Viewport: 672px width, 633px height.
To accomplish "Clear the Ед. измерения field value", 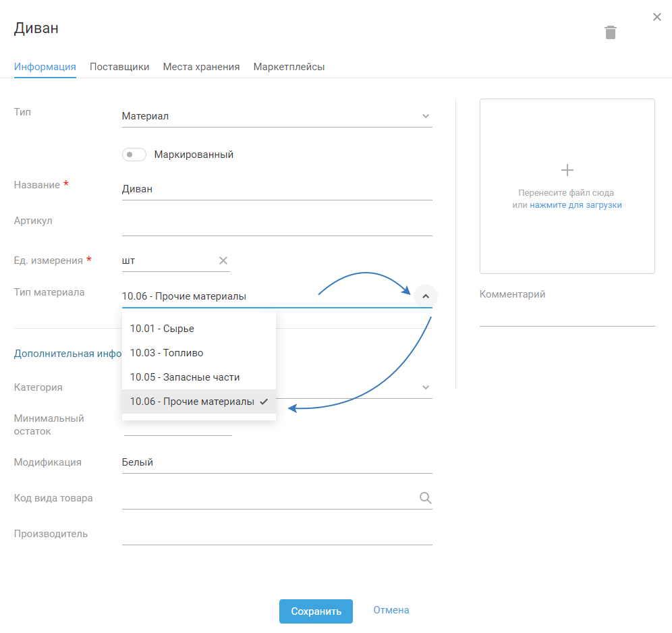I will (x=223, y=260).
